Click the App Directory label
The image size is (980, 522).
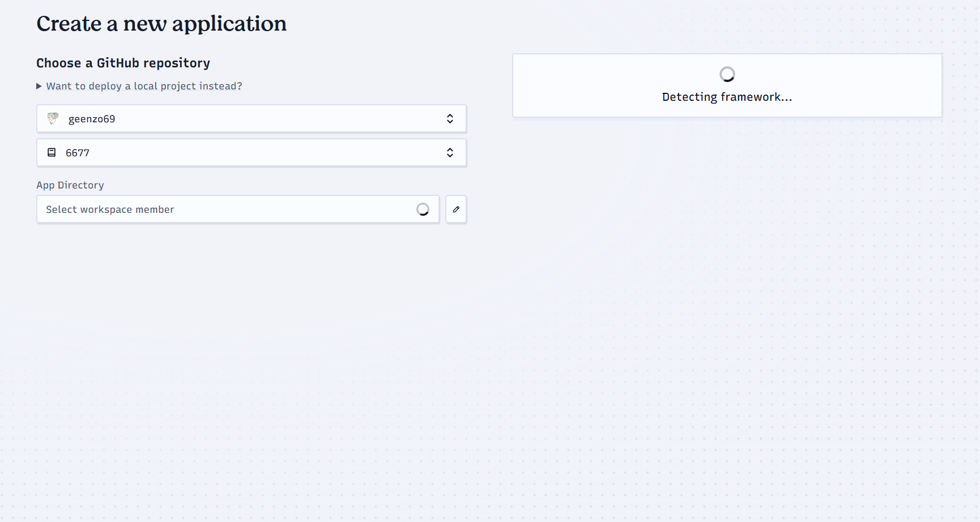[70, 185]
